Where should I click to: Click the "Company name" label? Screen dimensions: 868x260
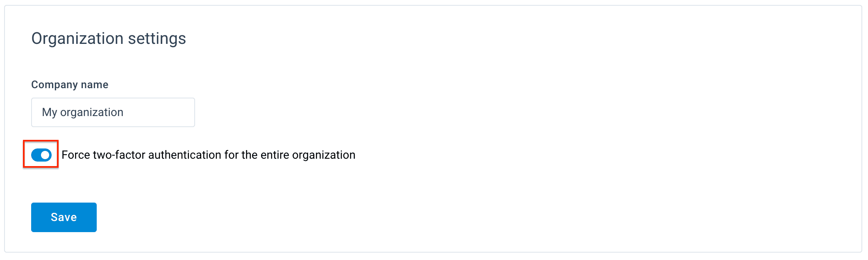[x=70, y=84]
